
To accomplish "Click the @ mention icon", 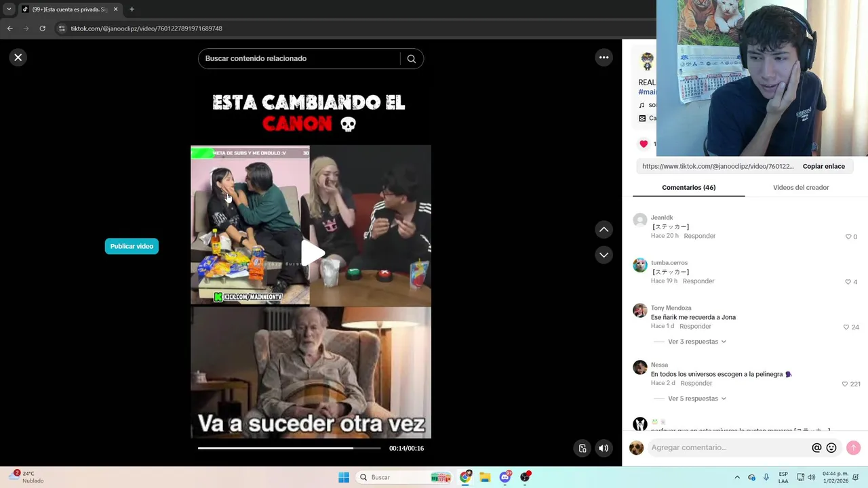I will 816,448.
